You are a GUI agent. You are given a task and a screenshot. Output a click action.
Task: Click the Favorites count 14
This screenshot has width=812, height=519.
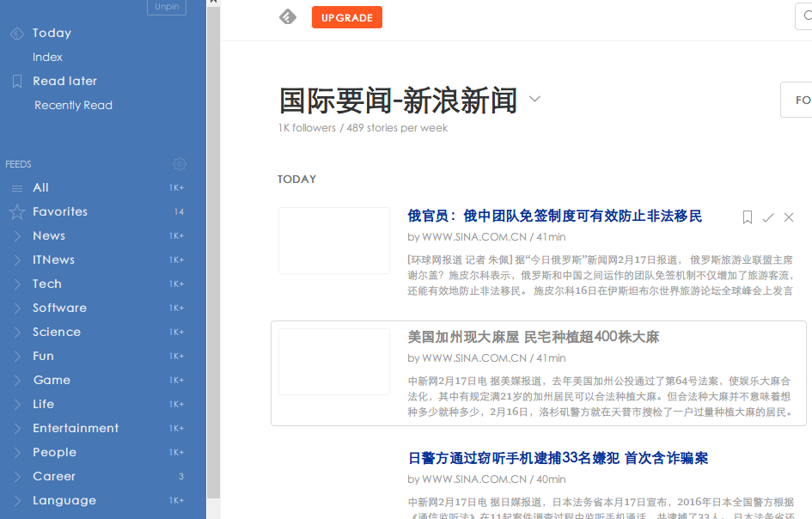(179, 212)
